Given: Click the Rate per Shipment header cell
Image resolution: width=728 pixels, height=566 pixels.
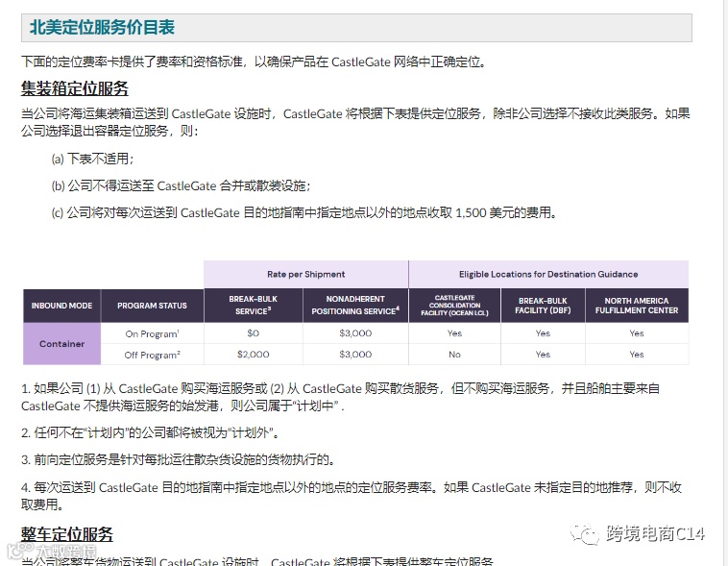Looking at the screenshot, I should (x=306, y=274).
